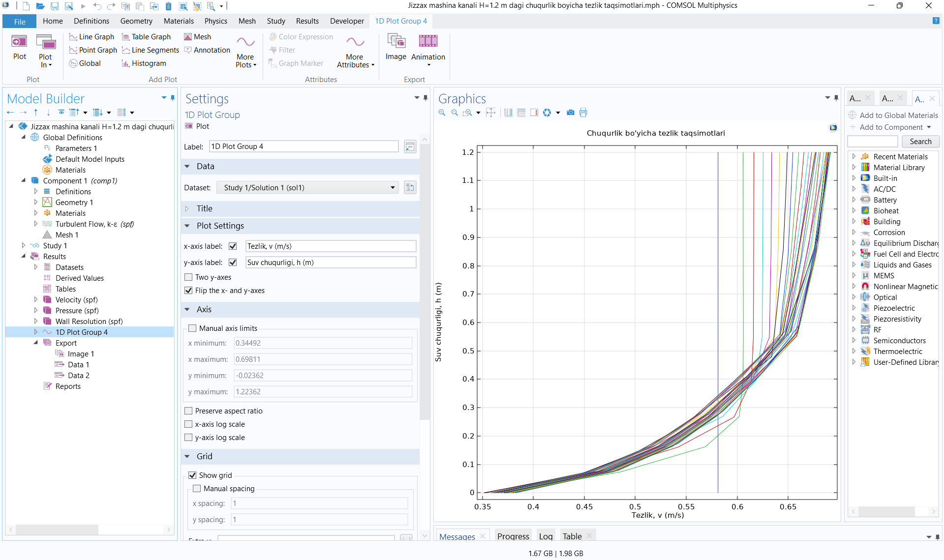Save the model using the floppy disk icon

coord(55,6)
